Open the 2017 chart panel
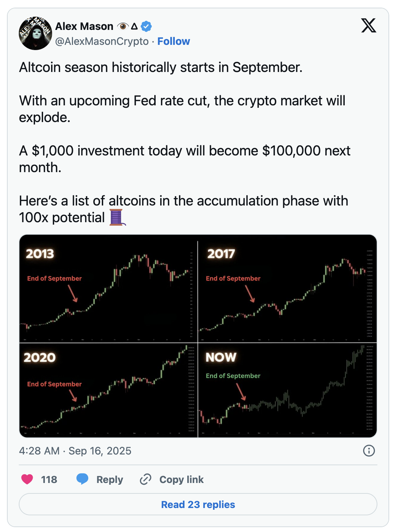The height and width of the screenshot is (532, 401). click(287, 289)
